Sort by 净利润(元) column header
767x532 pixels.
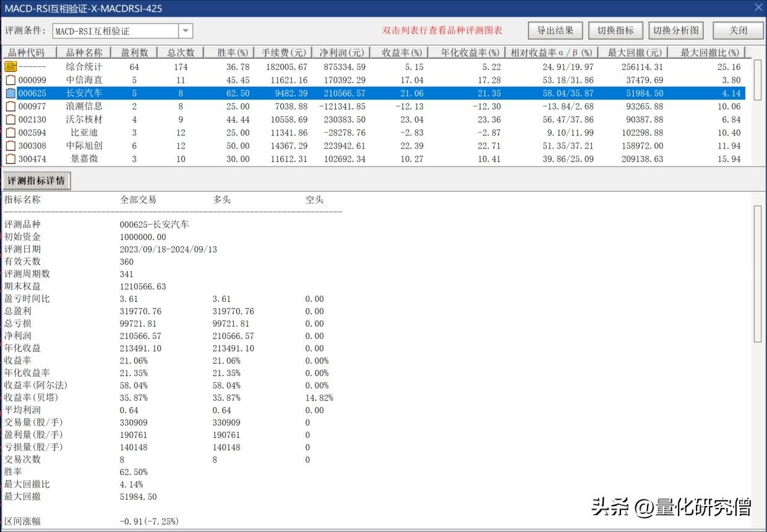tap(338, 53)
